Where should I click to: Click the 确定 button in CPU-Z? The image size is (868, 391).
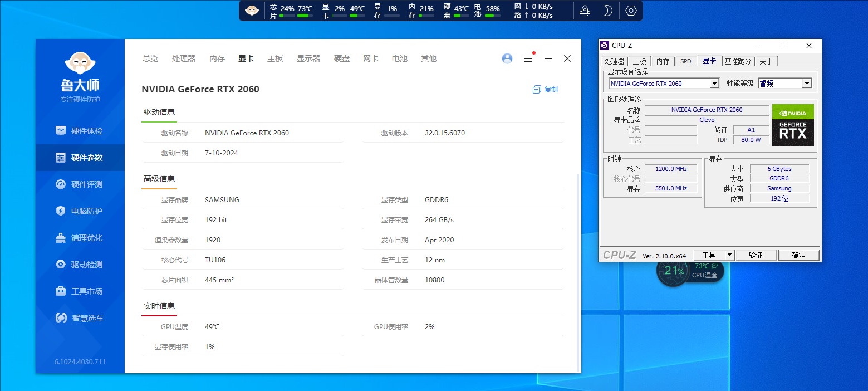pos(798,255)
